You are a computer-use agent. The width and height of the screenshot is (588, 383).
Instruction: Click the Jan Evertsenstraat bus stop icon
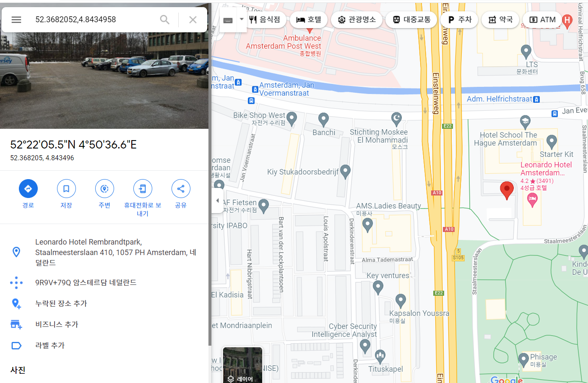coord(554,114)
